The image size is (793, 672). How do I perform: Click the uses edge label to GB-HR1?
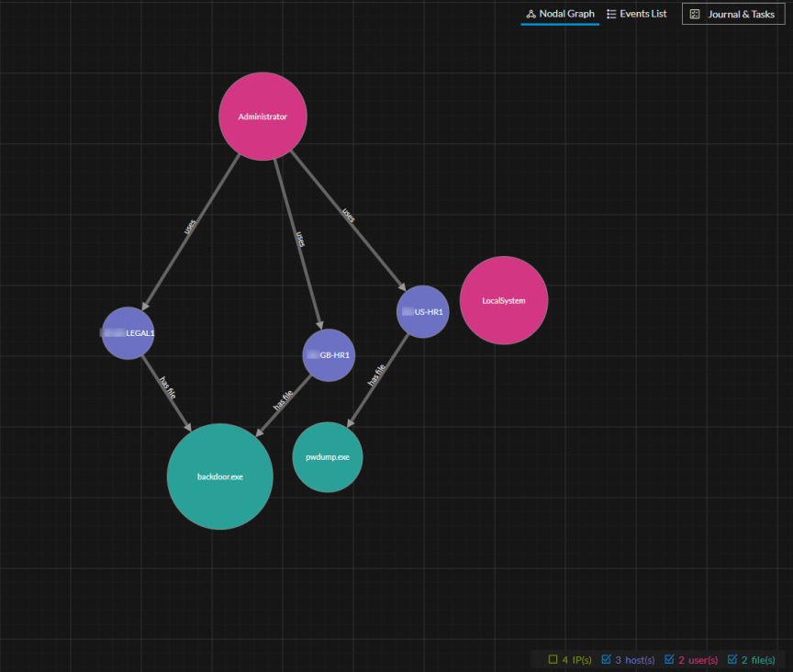[x=299, y=239]
